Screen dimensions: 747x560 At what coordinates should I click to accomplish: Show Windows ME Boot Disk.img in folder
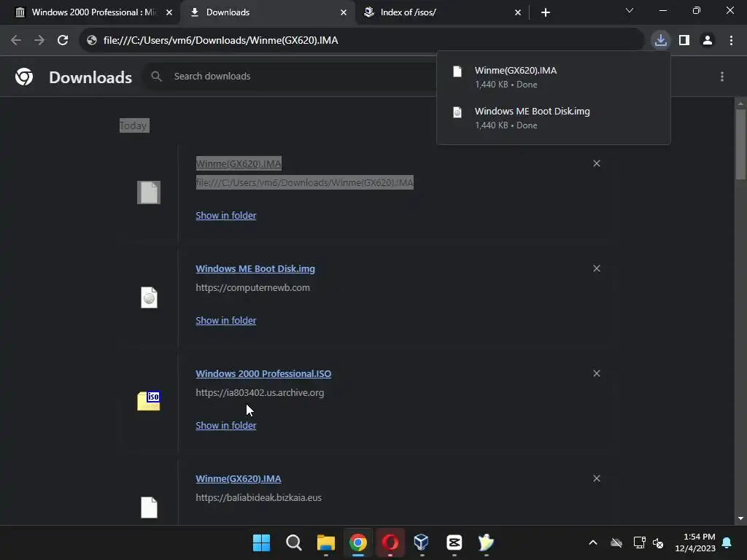[226, 321]
